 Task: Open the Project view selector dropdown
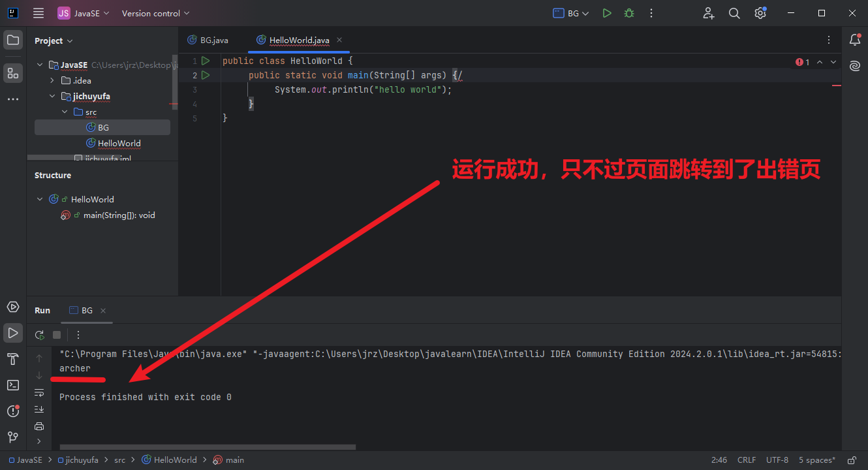click(x=54, y=40)
